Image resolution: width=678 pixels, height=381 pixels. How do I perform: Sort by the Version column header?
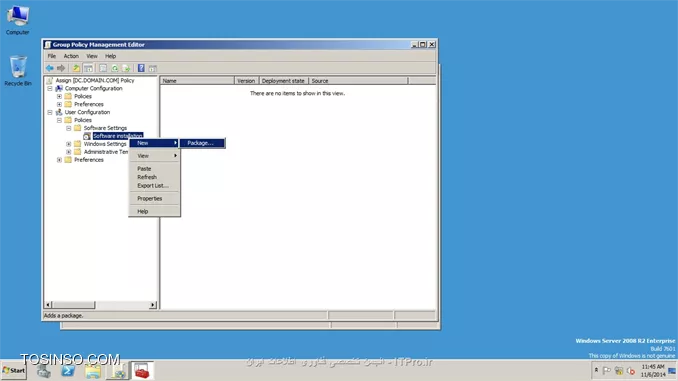pyautogui.click(x=246, y=80)
